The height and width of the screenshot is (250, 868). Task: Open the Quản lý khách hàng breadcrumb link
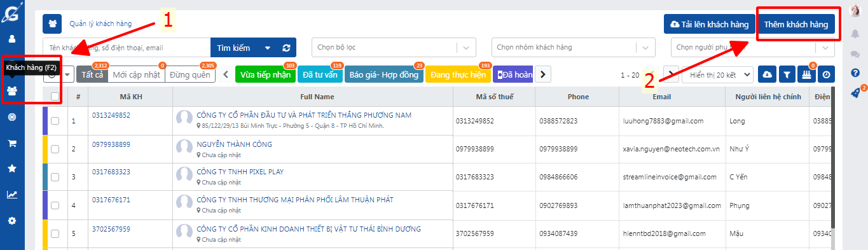click(100, 24)
